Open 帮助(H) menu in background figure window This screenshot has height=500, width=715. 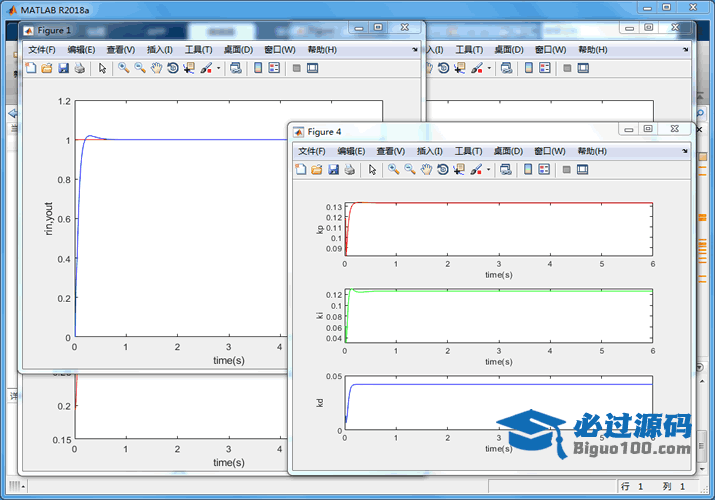(593, 50)
